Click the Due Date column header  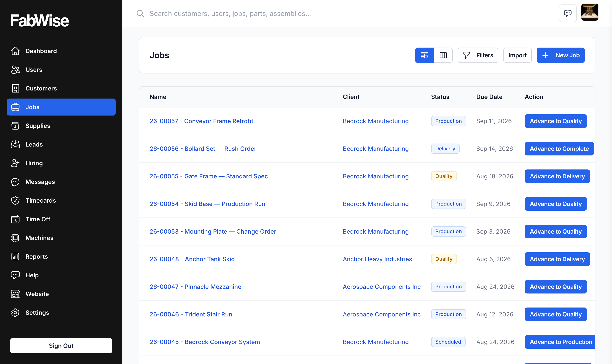coord(489,97)
